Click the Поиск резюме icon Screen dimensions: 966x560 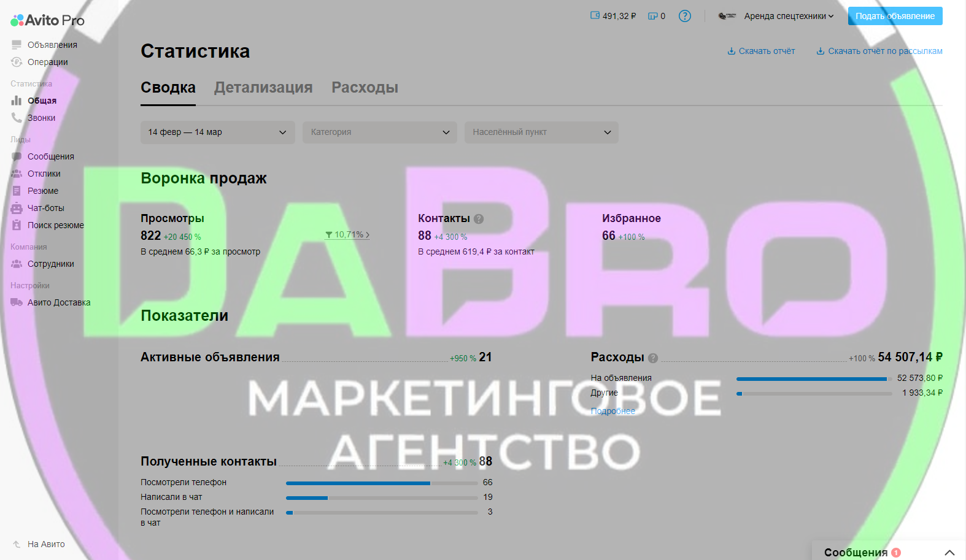pos(17,225)
